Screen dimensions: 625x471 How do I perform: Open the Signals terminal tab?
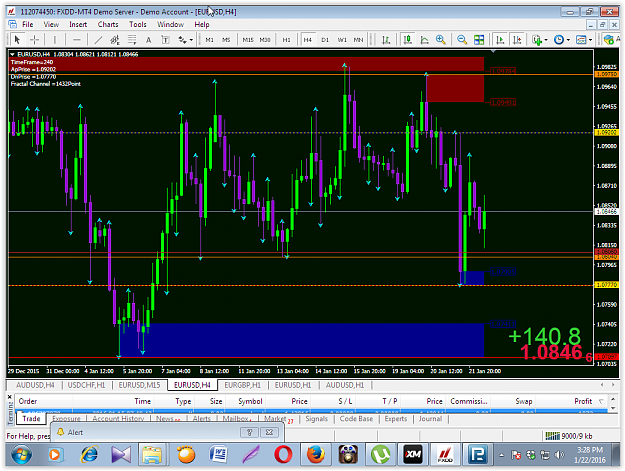tap(316, 418)
